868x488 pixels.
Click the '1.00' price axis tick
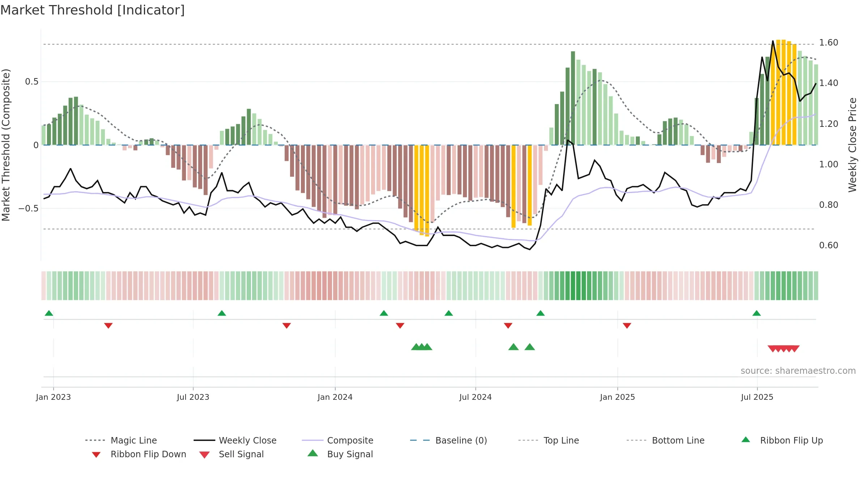pyautogui.click(x=829, y=164)
